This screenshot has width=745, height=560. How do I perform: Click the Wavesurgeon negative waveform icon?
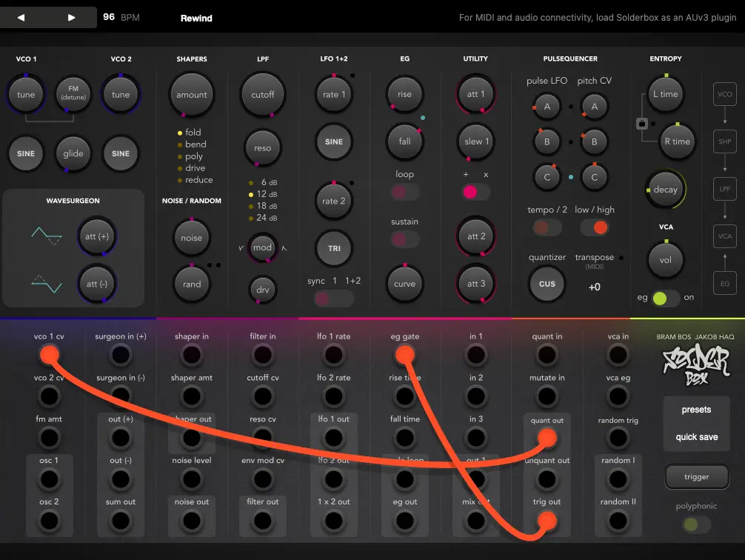47,284
